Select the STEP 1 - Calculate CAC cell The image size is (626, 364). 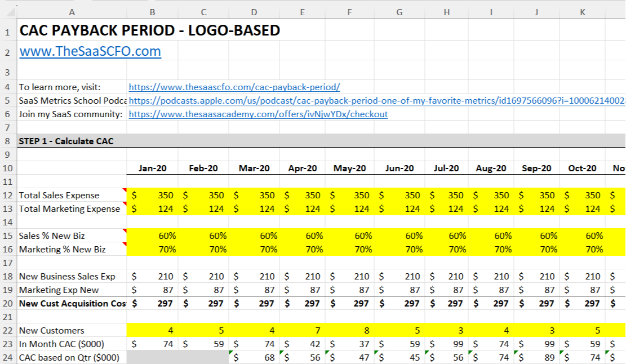[x=66, y=141]
